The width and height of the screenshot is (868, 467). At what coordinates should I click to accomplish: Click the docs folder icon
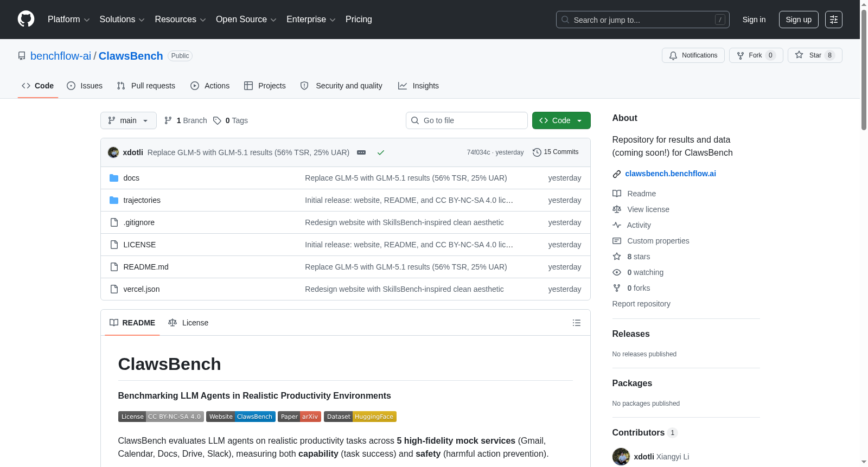(114, 178)
